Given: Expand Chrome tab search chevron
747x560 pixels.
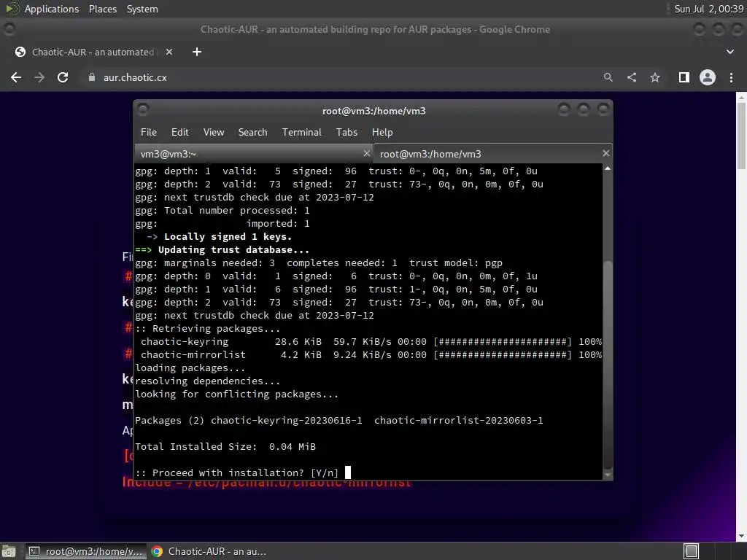Looking at the screenshot, I should (x=729, y=52).
